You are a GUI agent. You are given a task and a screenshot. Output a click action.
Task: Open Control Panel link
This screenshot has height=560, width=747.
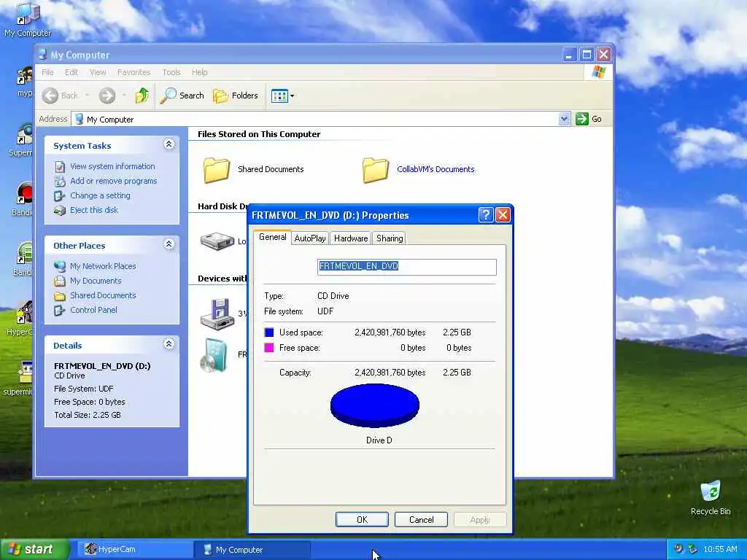[93, 310]
